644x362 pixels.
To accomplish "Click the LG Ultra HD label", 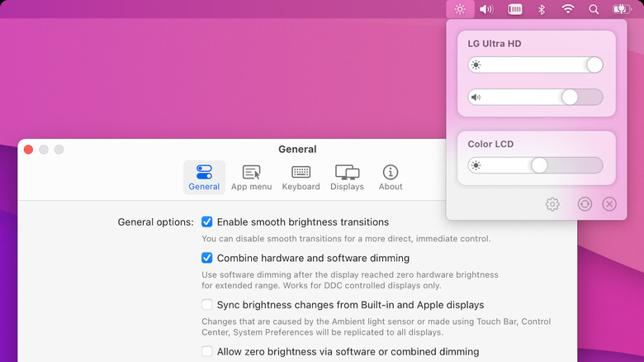I will 495,44.
